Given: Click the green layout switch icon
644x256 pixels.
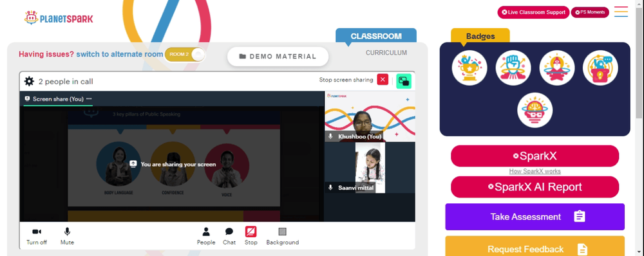Looking at the screenshot, I should [404, 81].
